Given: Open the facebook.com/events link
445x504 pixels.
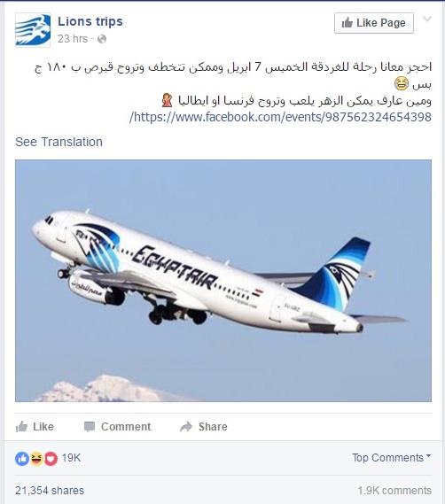Looking at the screenshot, I should 280,117.
